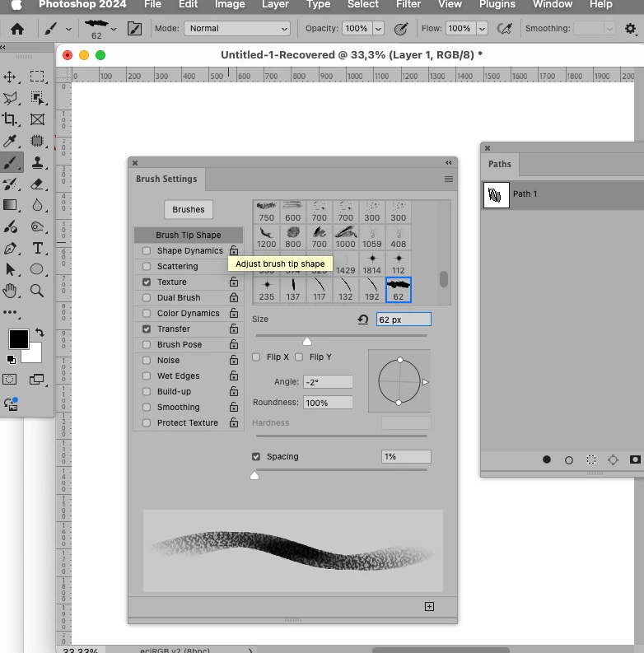Select the Move tool
Viewport: 644px width, 653px height.
point(10,77)
